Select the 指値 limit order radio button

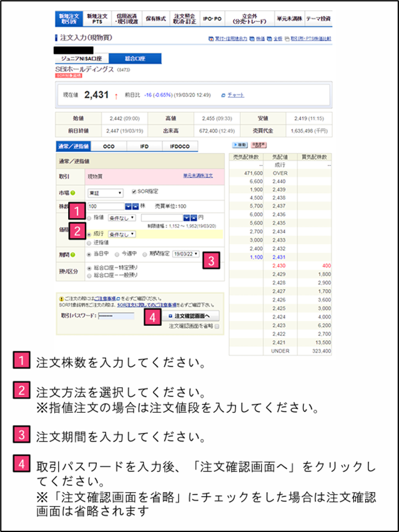pyautogui.click(x=89, y=217)
